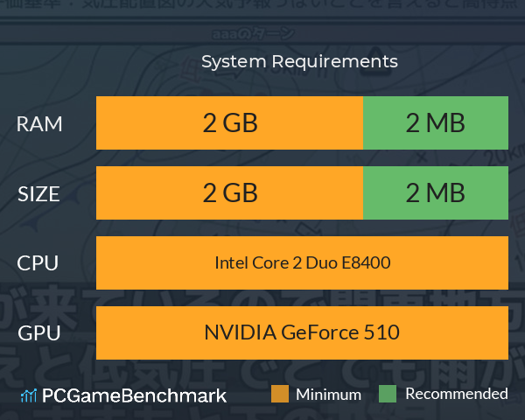Click the CPU row label

38,263
